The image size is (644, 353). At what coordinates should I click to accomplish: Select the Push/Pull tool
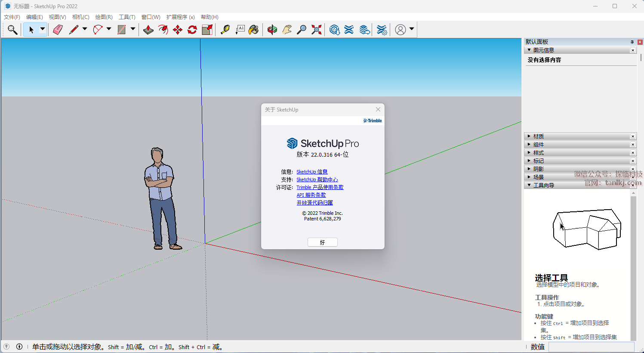pyautogui.click(x=148, y=30)
